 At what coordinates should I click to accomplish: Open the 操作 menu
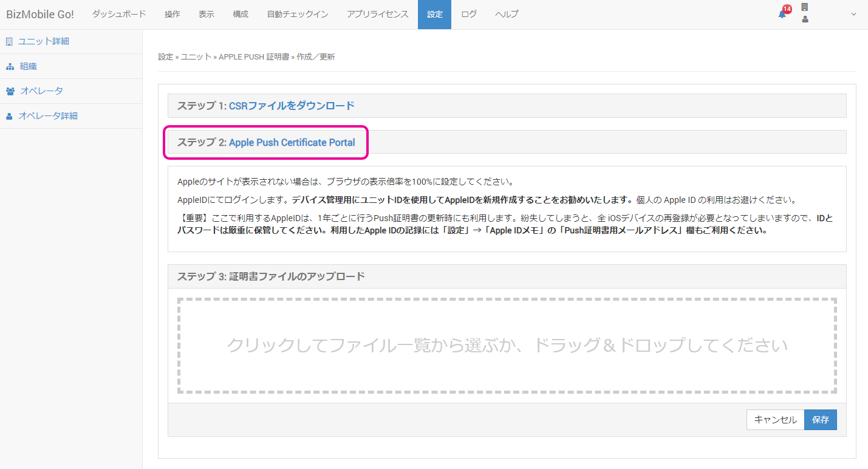click(173, 14)
